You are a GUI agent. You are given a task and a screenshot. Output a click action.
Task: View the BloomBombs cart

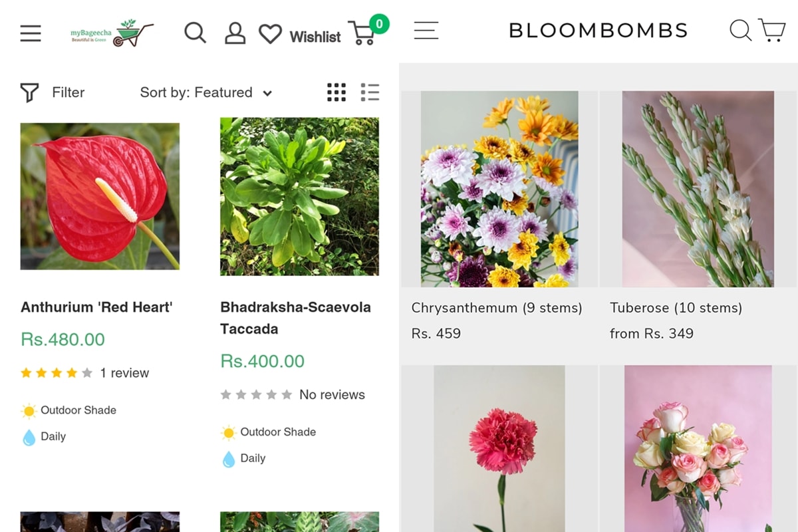tap(772, 30)
